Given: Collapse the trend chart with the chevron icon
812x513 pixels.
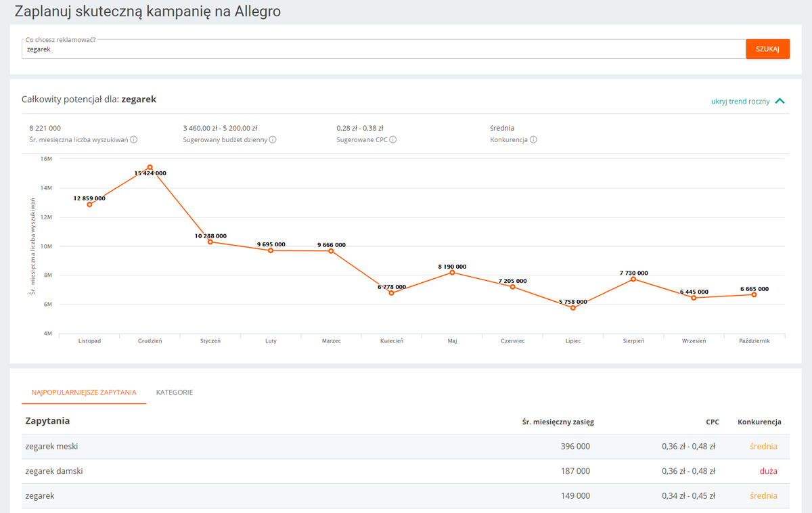Looking at the screenshot, I should [x=780, y=101].
